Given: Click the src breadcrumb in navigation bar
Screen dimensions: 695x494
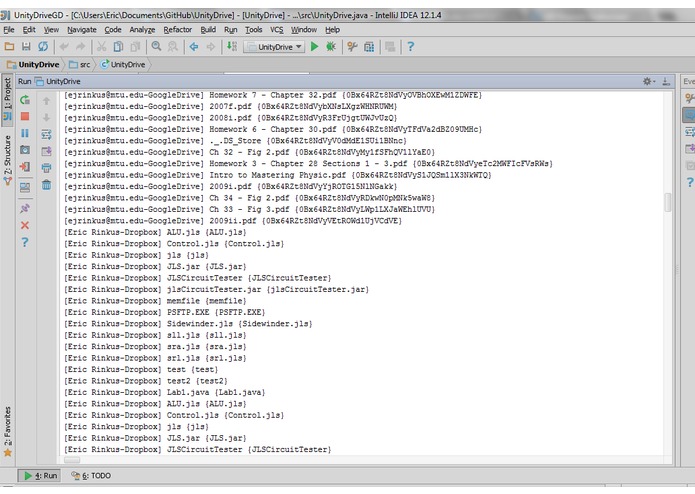Looking at the screenshot, I should pos(80,65).
